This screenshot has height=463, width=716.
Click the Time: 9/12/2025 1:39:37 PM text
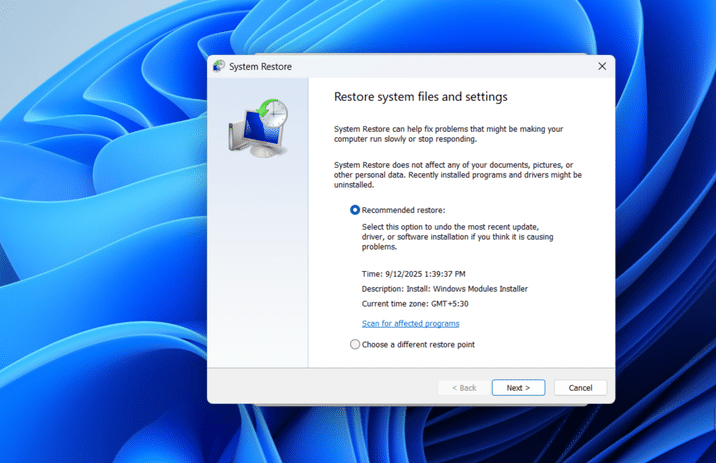[414, 274]
